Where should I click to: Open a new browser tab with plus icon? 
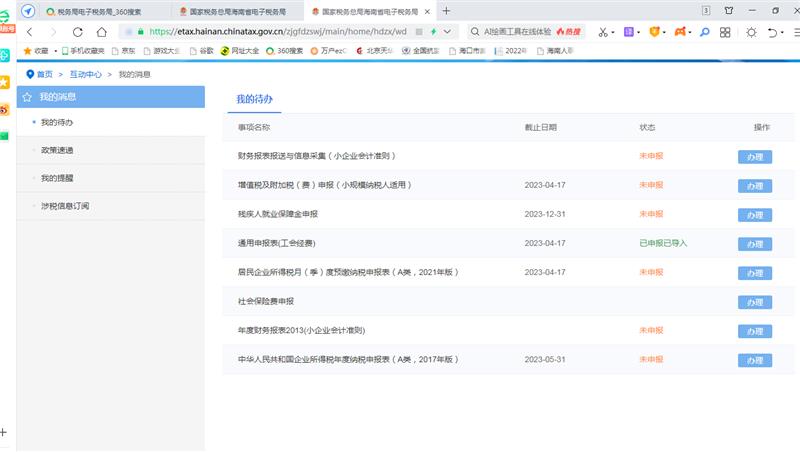pyautogui.click(x=446, y=10)
